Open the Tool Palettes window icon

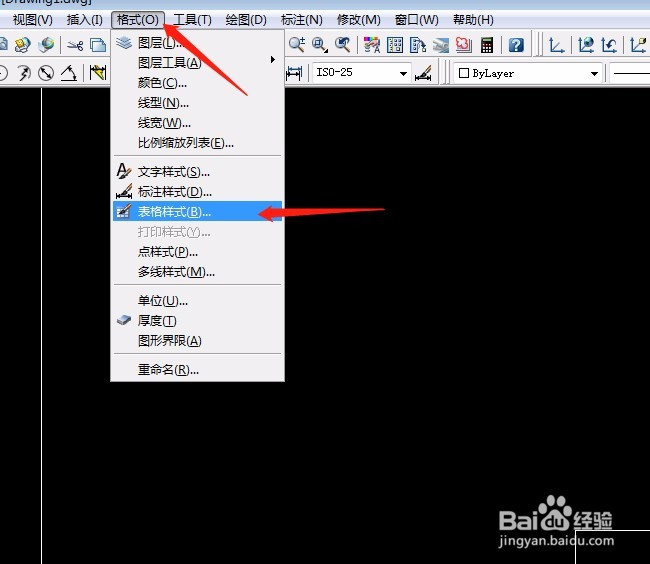(418, 45)
